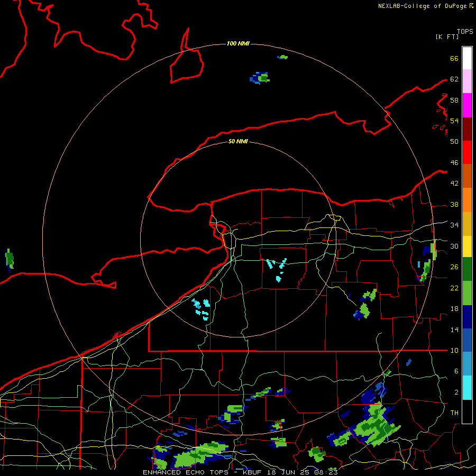Pick the dark orange legend swatch below 46
Image resolution: width=476 pixels, height=476 pixels.
tap(467, 176)
